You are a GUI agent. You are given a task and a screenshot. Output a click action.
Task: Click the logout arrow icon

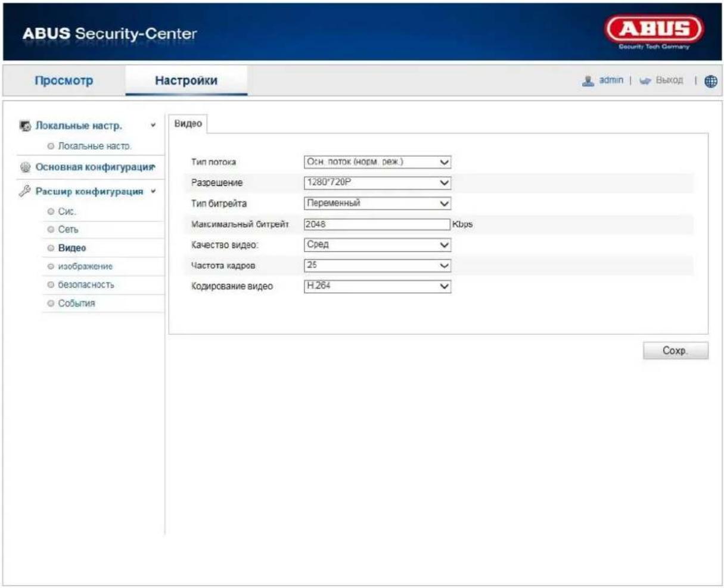645,80
